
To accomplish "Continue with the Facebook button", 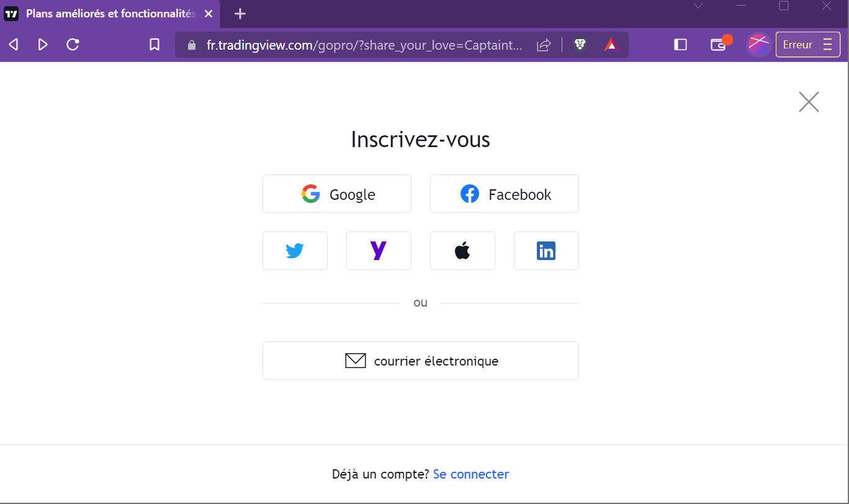I will [x=505, y=194].
